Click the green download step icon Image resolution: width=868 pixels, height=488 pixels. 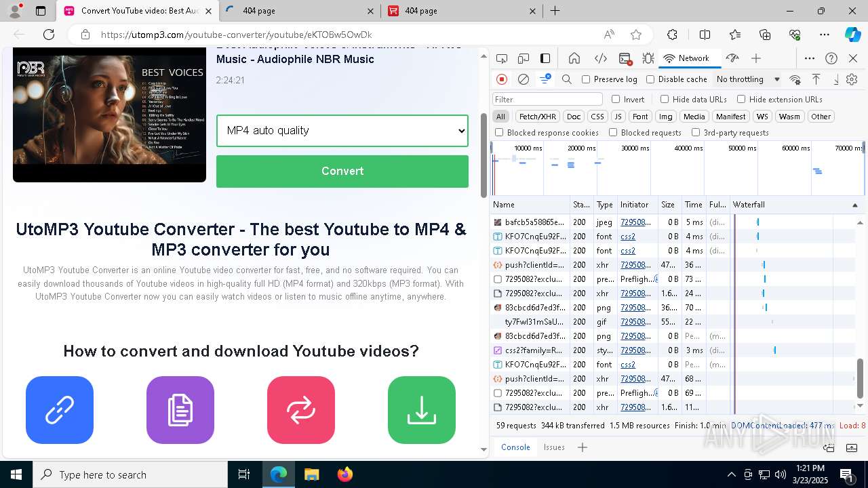[x=422, y=410]
